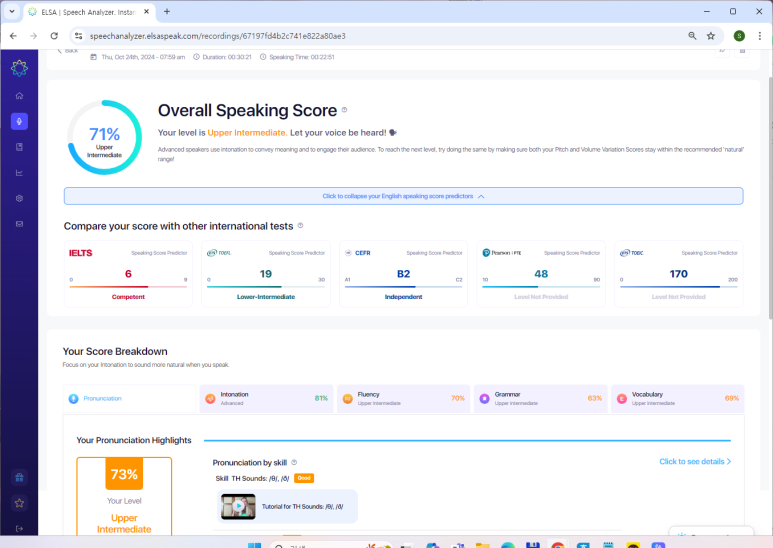Click info icon beside Pronunciation by skill
Image resolution: width=773 pixels, height=548 pixels.
(x=294, y=462)
